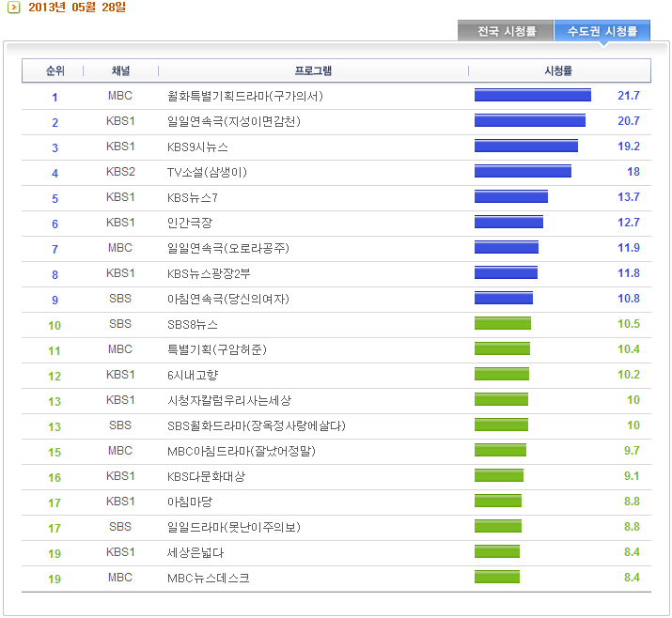Click the 아침마당 program name

[x=190, y=502]
